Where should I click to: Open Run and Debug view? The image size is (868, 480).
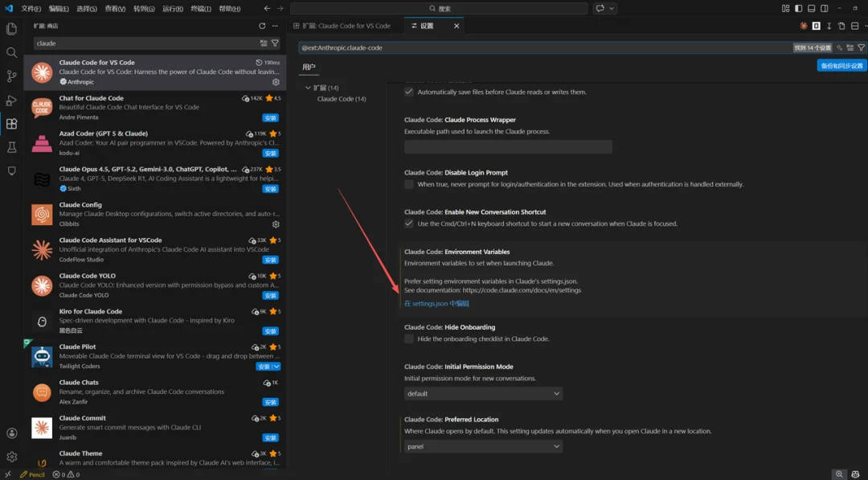tap(11, 101)
